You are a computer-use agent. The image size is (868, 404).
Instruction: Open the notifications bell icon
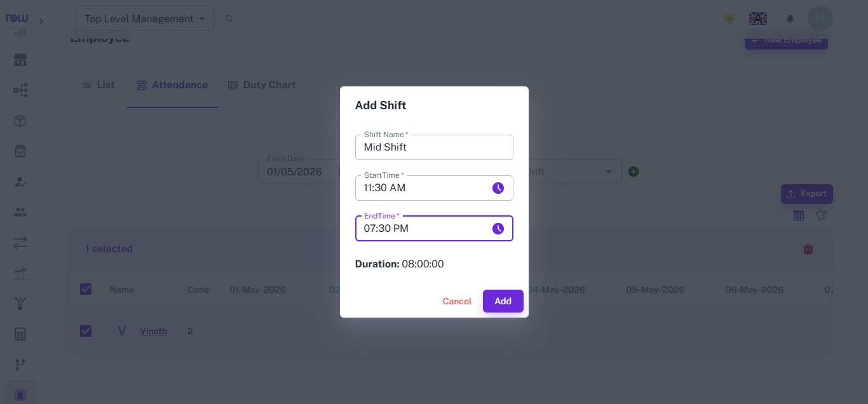[x=790, y=19]
